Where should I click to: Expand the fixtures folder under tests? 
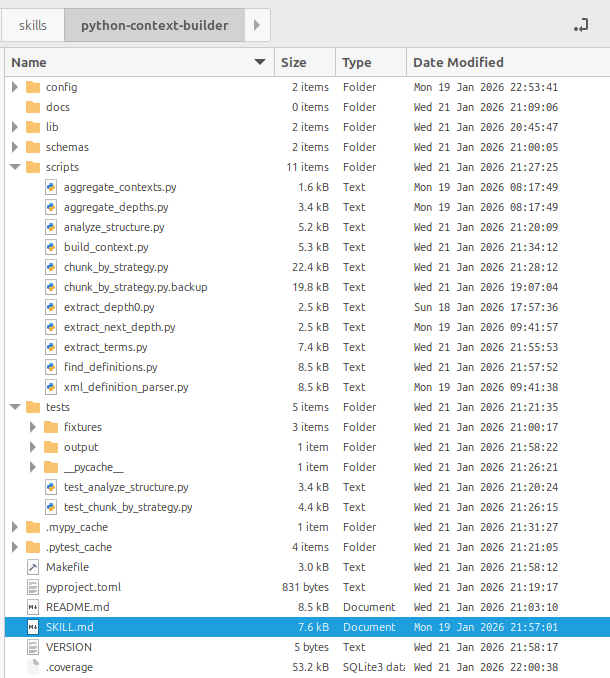pyautogui.click(x=33, y=427)
